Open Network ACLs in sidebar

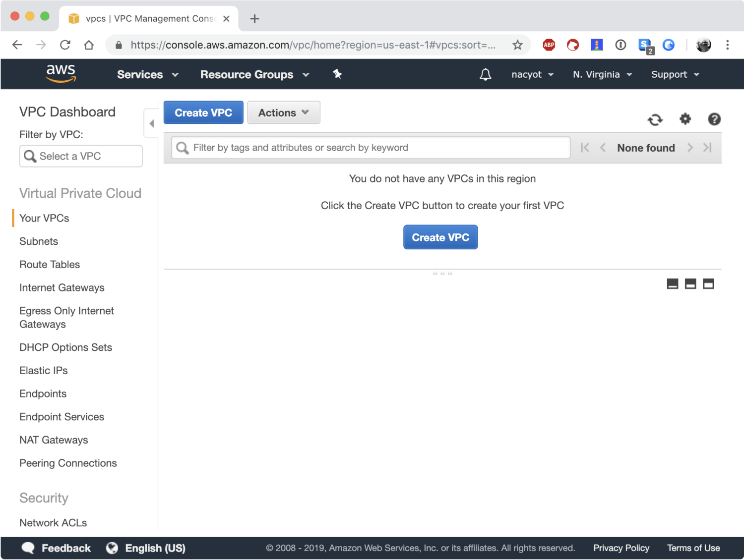click(53, 523)
